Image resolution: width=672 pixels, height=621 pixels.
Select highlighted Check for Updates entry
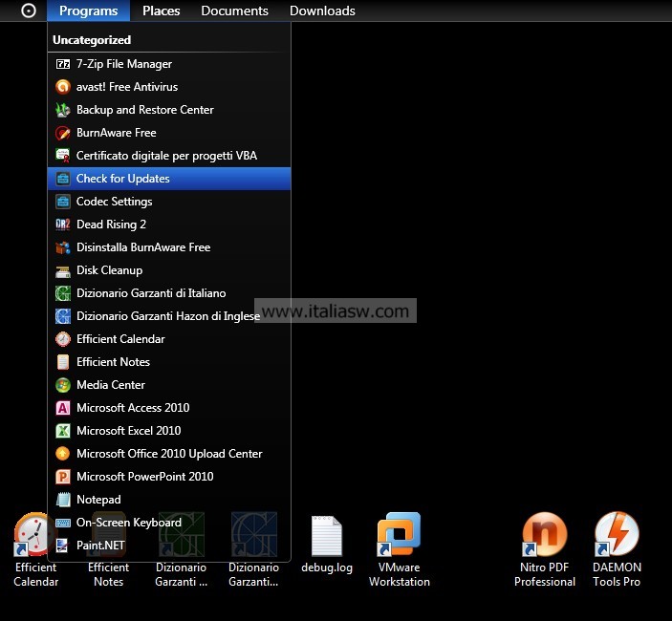tap(169, 179)
